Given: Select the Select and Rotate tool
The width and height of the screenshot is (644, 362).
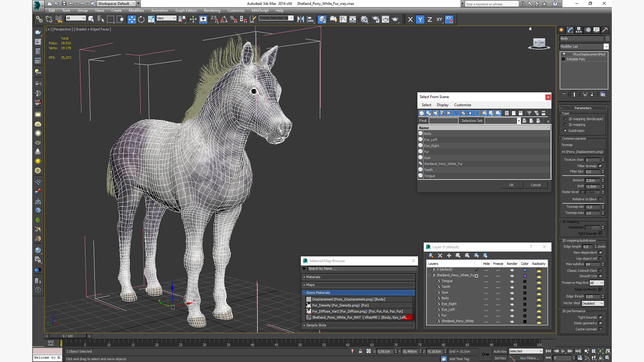Looking at the screenshot, I should coord(141,19).
